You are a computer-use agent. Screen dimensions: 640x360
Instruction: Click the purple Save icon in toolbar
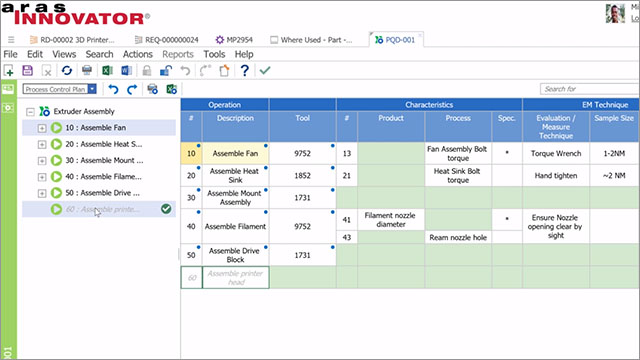click(x=27, y=71)
